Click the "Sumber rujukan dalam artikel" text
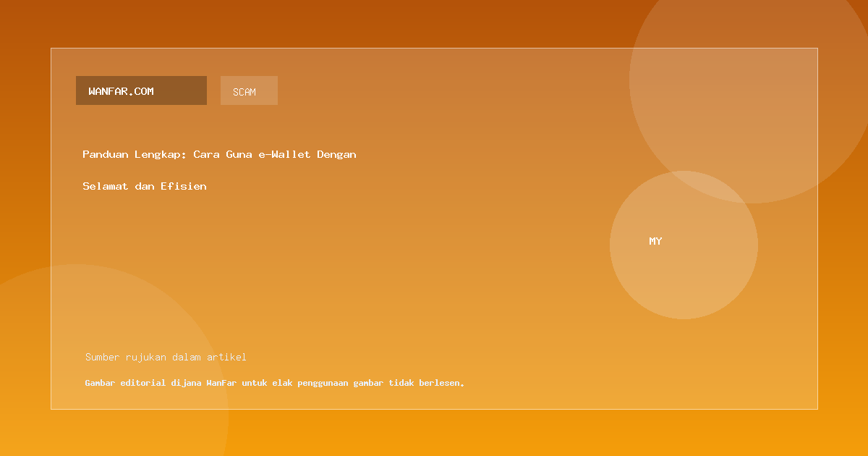Viewport: 868px width, 456px height. (x=166, y=357)
